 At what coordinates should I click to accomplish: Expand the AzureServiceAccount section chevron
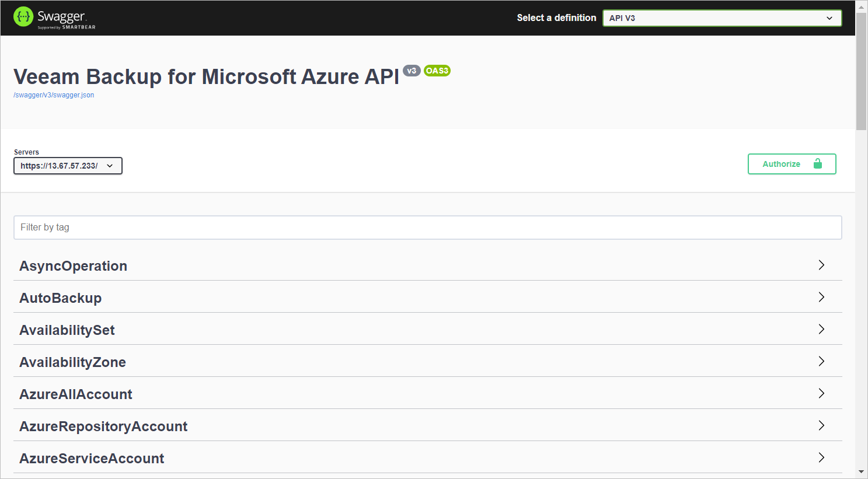(821, 457)
